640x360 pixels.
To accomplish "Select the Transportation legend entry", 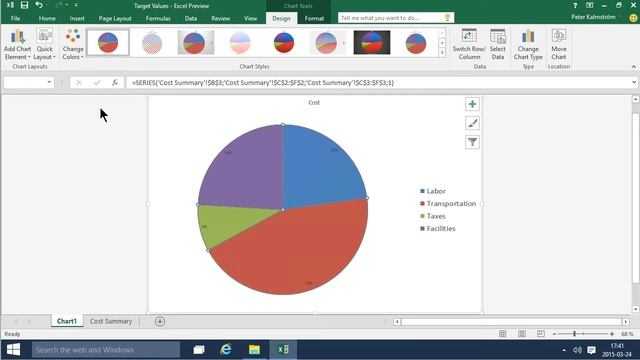I will point(448,203).
